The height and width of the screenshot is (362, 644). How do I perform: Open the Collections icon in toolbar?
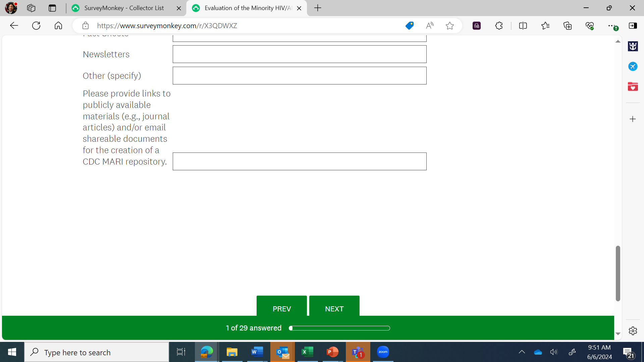(x=568, y=26)
